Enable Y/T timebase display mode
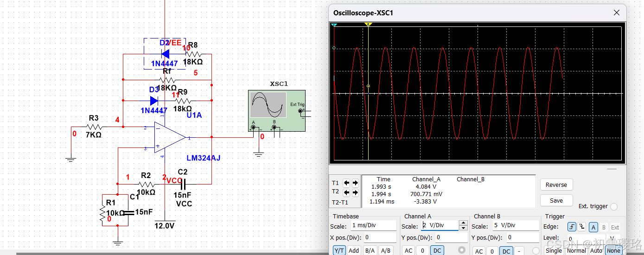The height and width of the screenshot is (255, 644). (x=339, y=250)
